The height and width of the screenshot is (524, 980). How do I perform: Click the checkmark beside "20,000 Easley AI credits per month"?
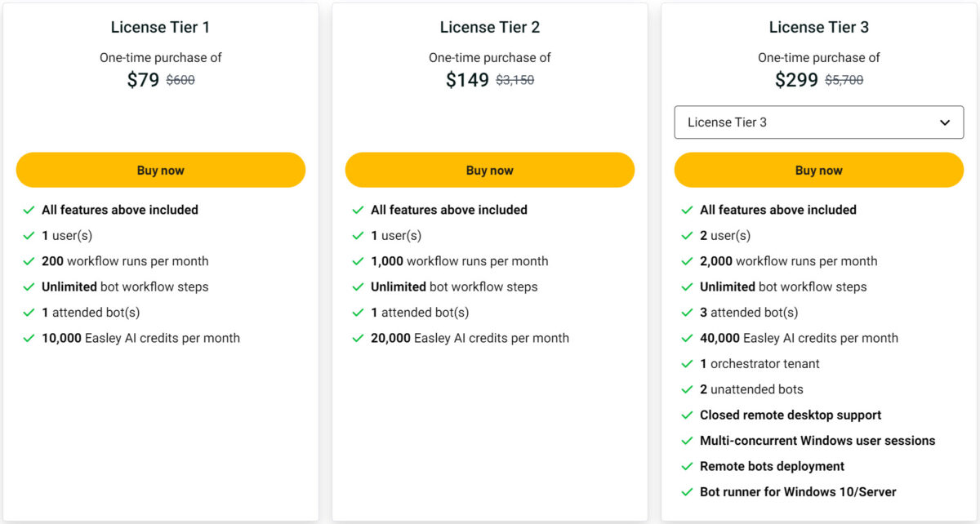tap(359, 338)
